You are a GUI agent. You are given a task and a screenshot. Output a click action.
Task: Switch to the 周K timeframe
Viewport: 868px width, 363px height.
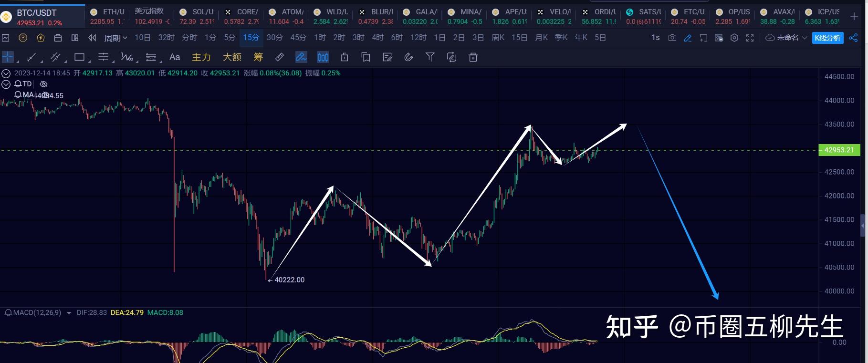498,37
